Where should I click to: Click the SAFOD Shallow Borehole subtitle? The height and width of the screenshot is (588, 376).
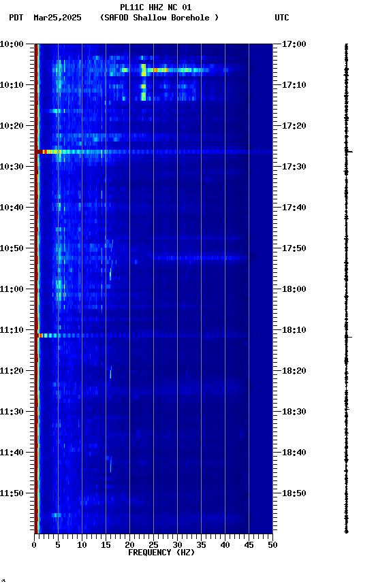pyautogui.click(x=159, y=18)
